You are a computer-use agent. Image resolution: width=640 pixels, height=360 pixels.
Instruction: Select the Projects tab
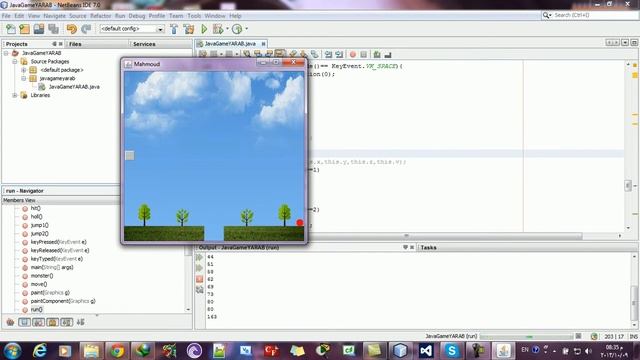[x=17, y=44]
